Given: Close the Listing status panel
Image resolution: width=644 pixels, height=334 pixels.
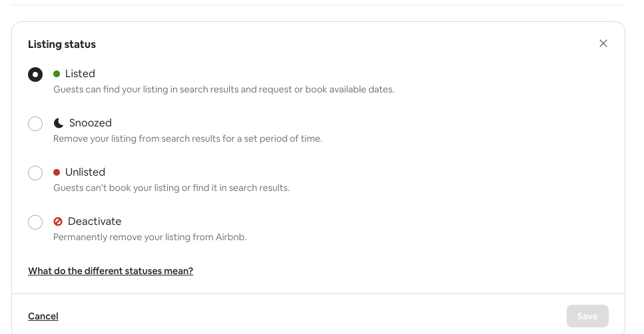Looking at the screenshot, I should pyautogui.click(x=603, y=43).
